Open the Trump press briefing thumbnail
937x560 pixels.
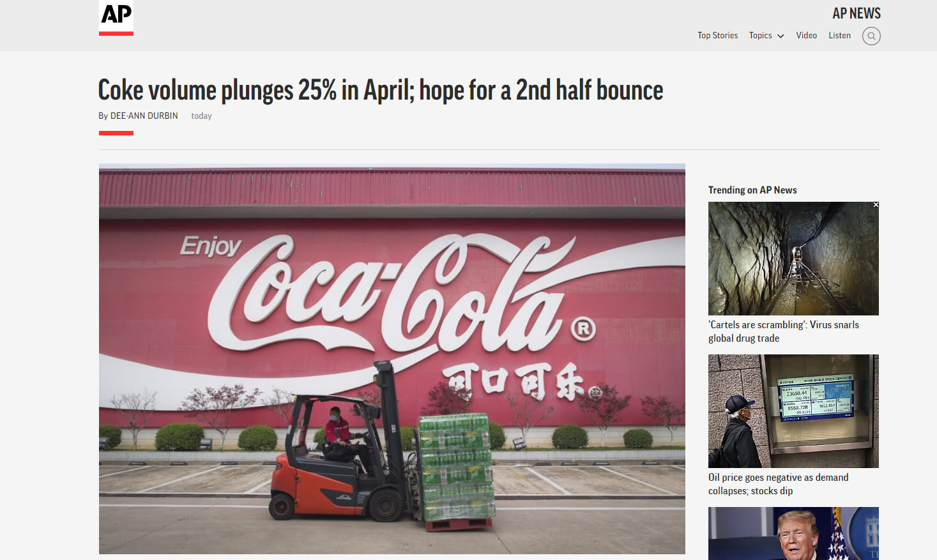(793, 533)
